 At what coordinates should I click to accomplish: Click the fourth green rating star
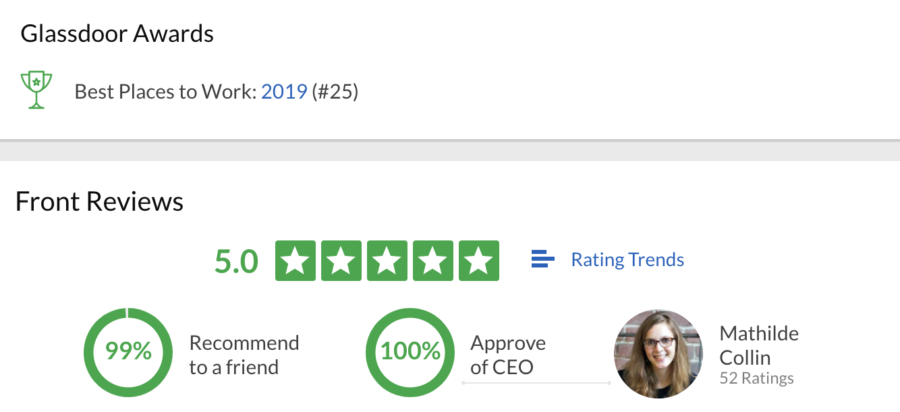(433, 261)
